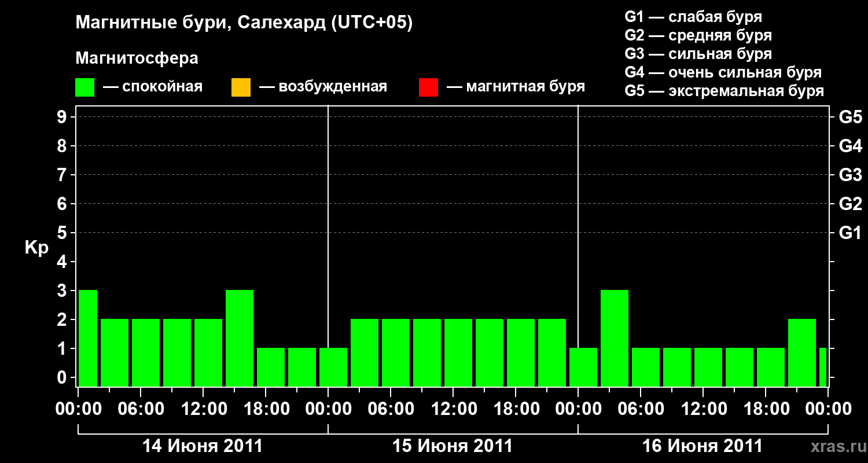868x463 pixels.
Task: Click the '— спокойная' legend label
Action: click(152, 87)
